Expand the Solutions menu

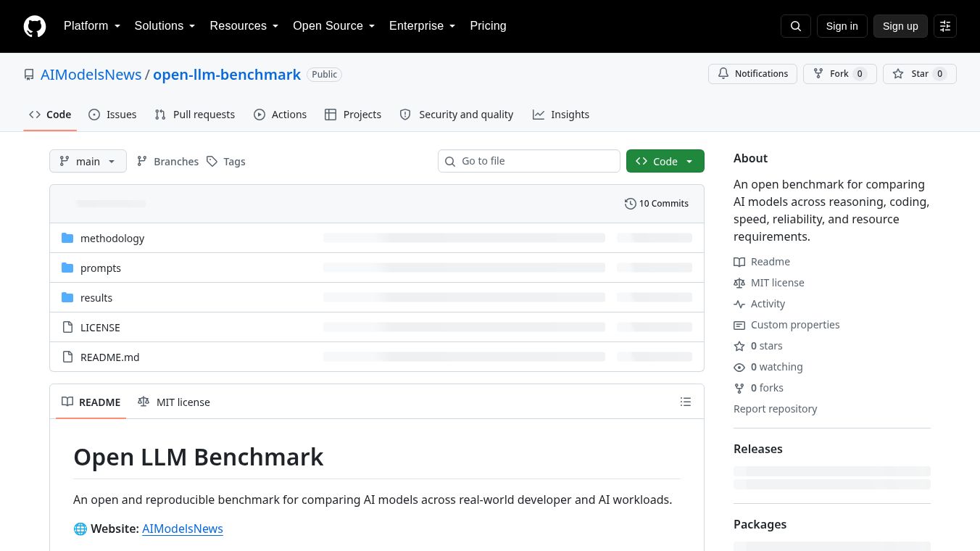(165, 26)
